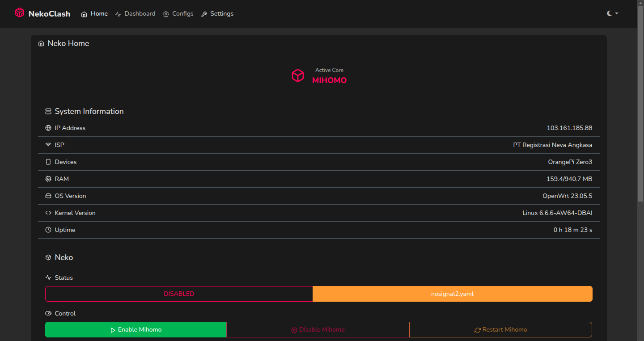The width and height of the screenshot is (644, 341).
Task: Click the phone icon beside Devices
Action: (x=48, y=162)
